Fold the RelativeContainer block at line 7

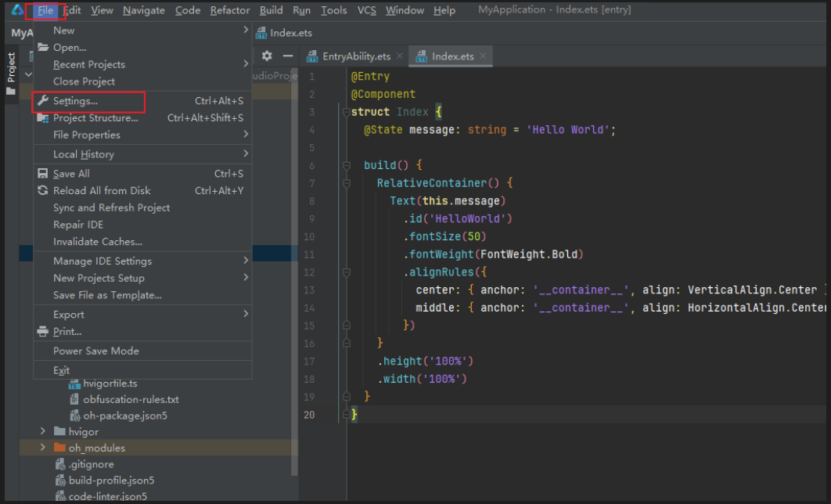(347, 183)
